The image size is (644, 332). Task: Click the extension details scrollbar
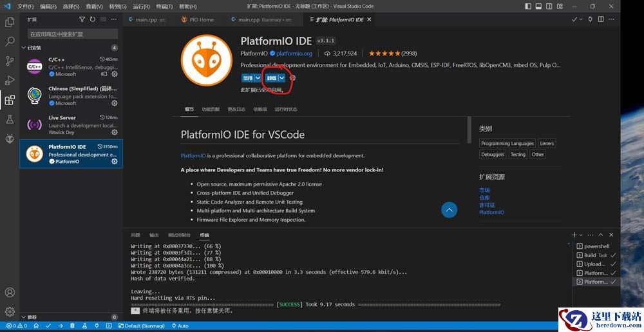[x=469, y=130]
